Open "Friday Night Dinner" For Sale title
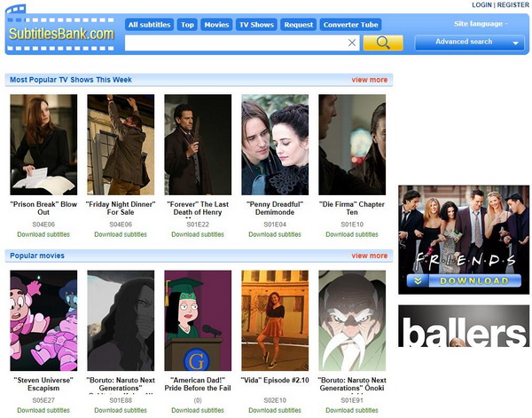 pos(121,209)
